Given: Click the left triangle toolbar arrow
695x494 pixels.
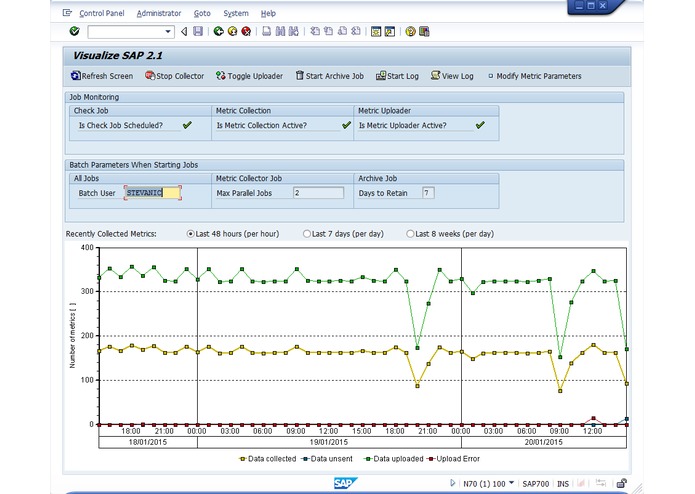Looking at the screenshot, I should (x=184, y=31).
